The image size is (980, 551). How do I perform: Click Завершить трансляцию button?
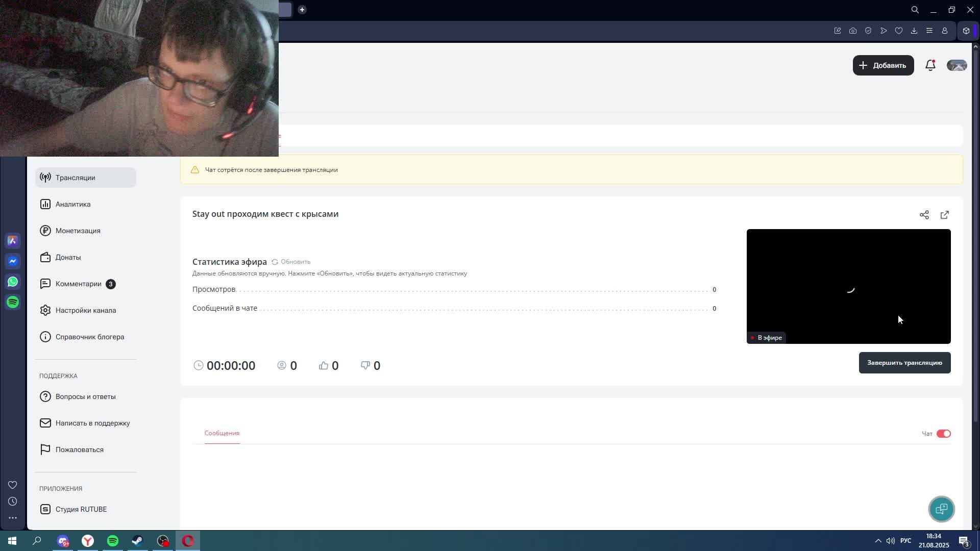[x=904, y=363]
